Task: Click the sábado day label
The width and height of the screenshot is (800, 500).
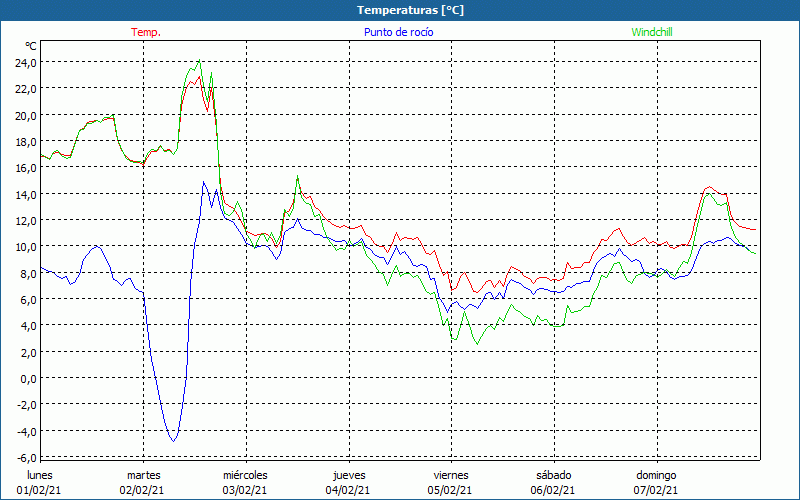Action: 554,475
